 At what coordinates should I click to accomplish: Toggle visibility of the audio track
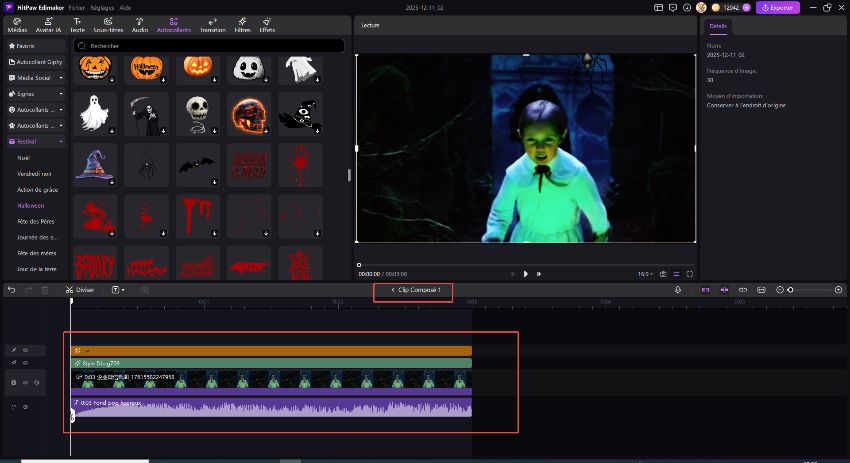pyautogui.click(x=25, y=407)
